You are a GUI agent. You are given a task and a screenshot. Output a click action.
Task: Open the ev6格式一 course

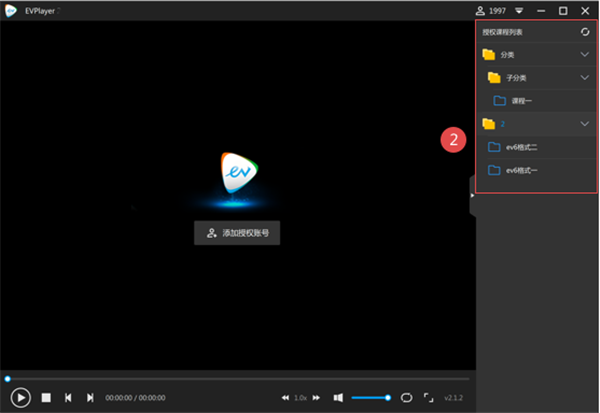coord(536,170)
